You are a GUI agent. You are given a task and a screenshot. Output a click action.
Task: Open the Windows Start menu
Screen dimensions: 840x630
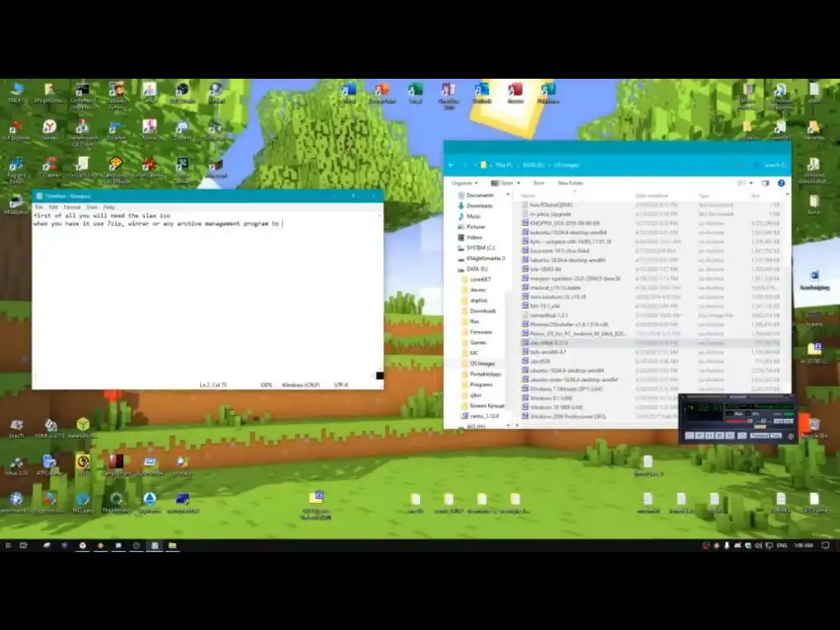7,546
